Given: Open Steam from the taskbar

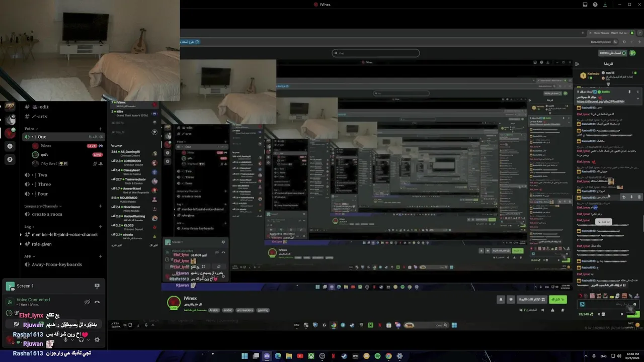Looking at the screenshot, I should point(344,356).
